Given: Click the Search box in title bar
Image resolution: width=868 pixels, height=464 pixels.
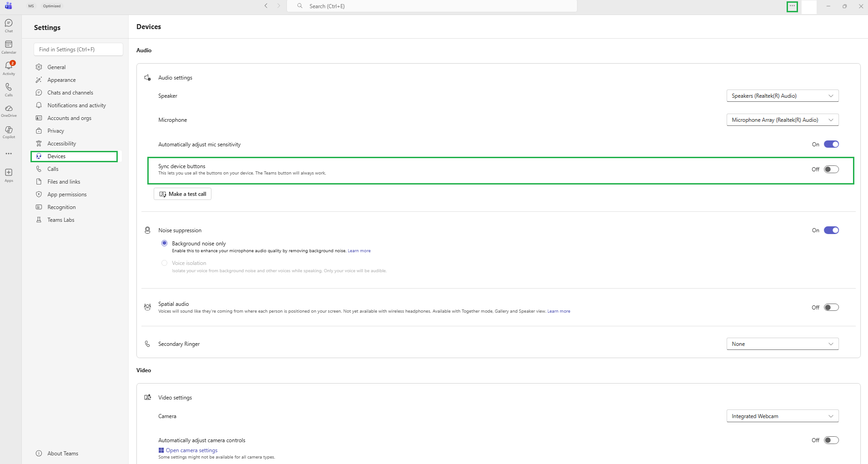Looking at the screenshot, I should coord(432,6).
